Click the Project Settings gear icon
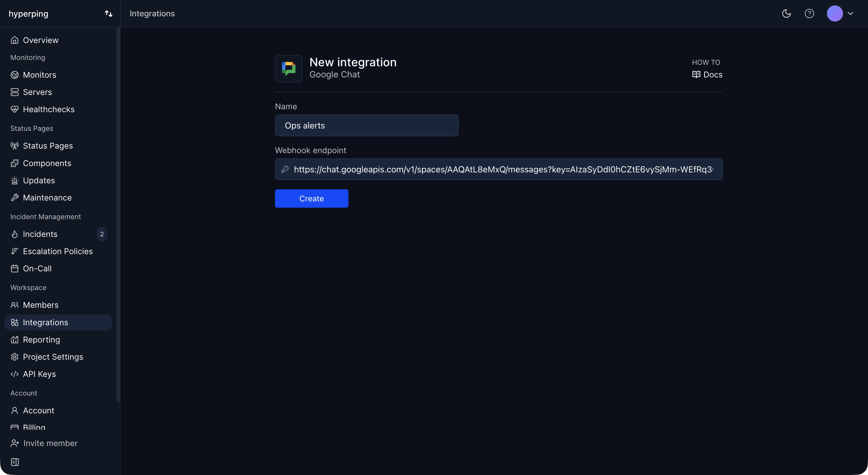 coord(14,357)
